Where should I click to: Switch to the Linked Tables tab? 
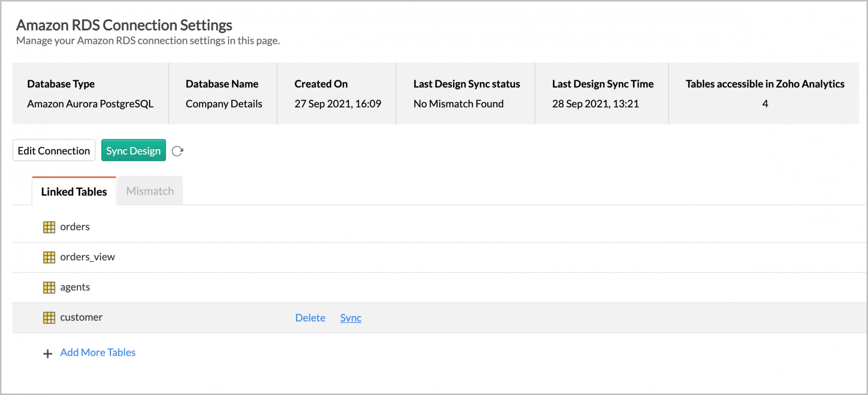pos(74,191)
